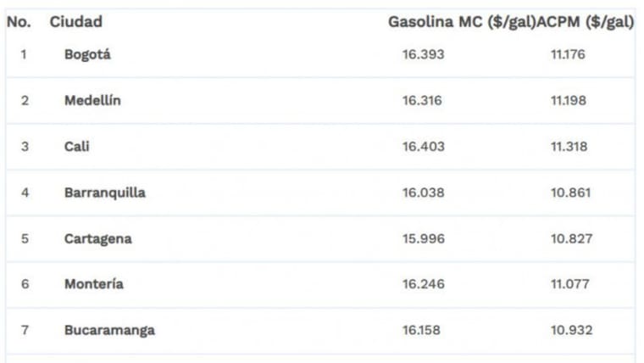Click the Cartagena city cell
Screen dimensions: 644x363
98,238
